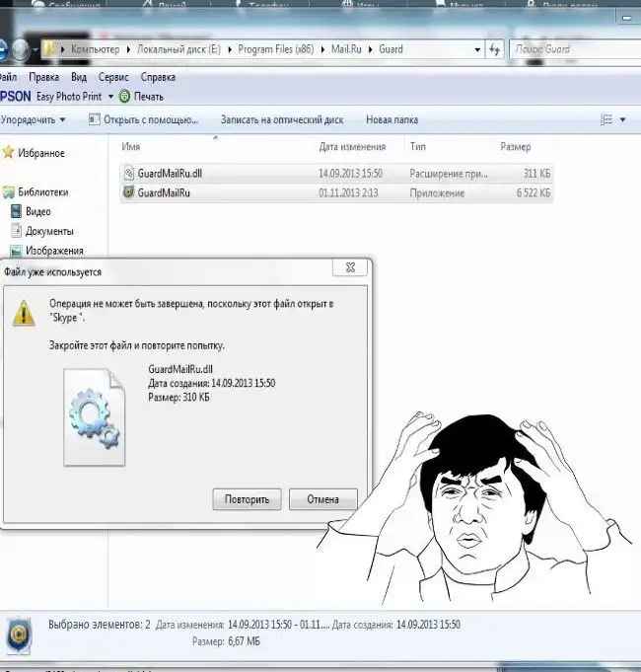Click the refresh button beside address bar
This screenshot has width=641, height=672.
pyautogui.click(x=495, y=49)
